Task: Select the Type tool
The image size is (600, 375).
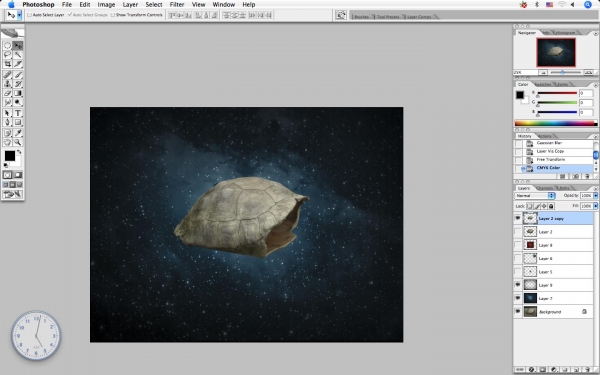Action: coord(18,113)
